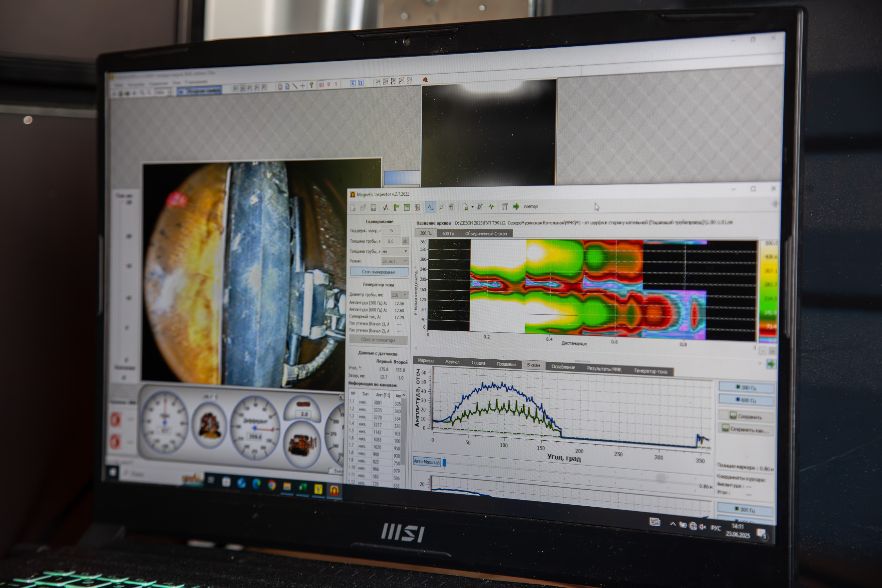Click the blue 'K' icon in back window toolbar

click(353, 83)
